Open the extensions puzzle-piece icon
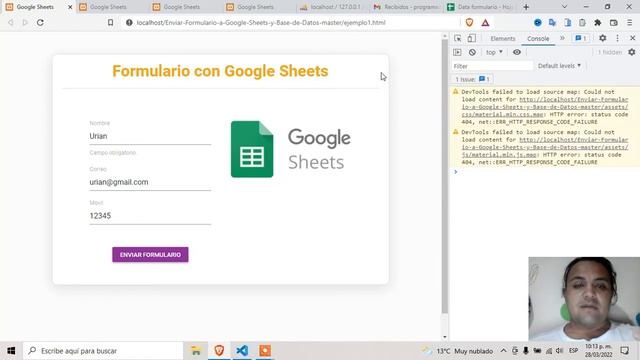640x360 pixels. [598, 22]
